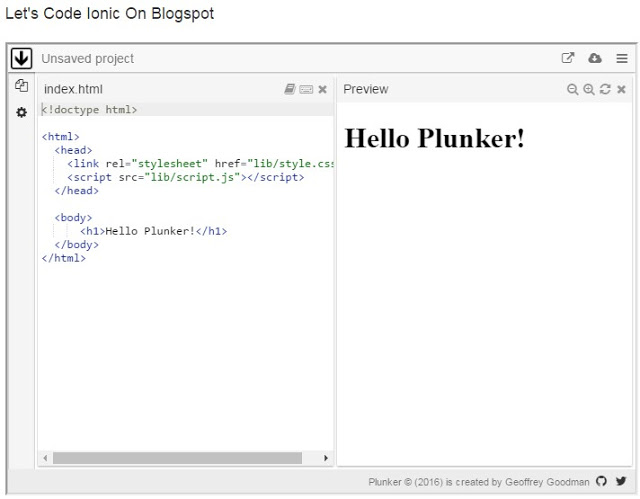Close the index.html editor pane

pyautogui.click(x=322, y=89)
